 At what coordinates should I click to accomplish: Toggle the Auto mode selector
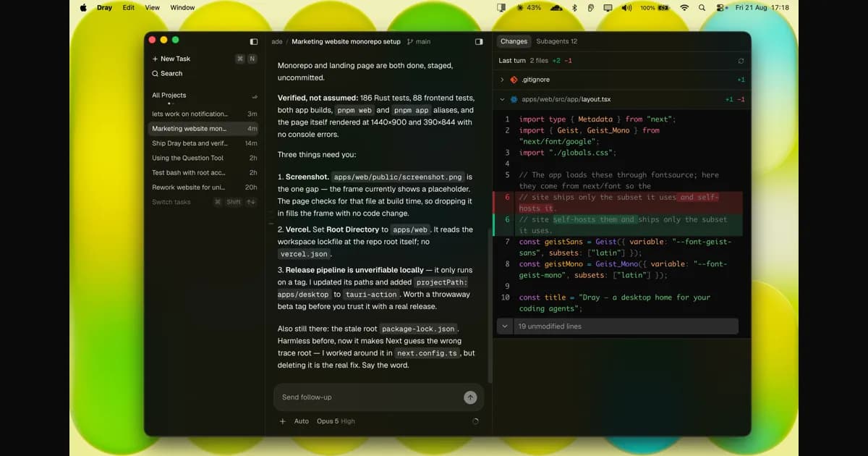tap(302, 421)
